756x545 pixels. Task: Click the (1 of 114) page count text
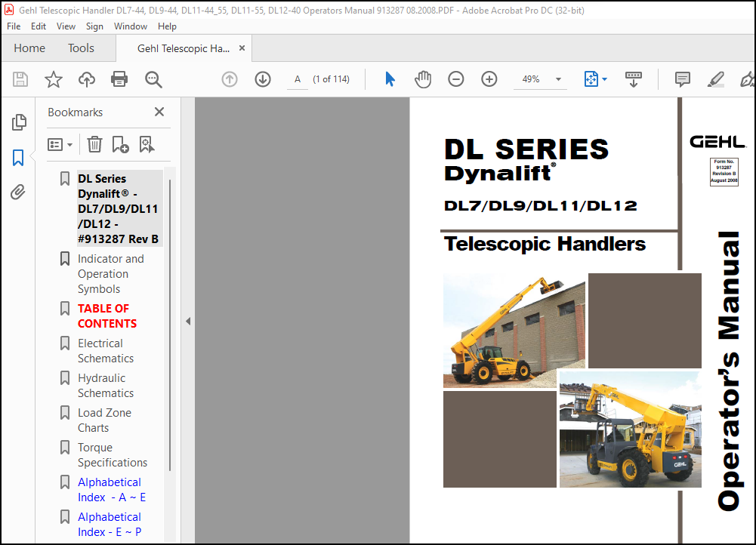332,79
